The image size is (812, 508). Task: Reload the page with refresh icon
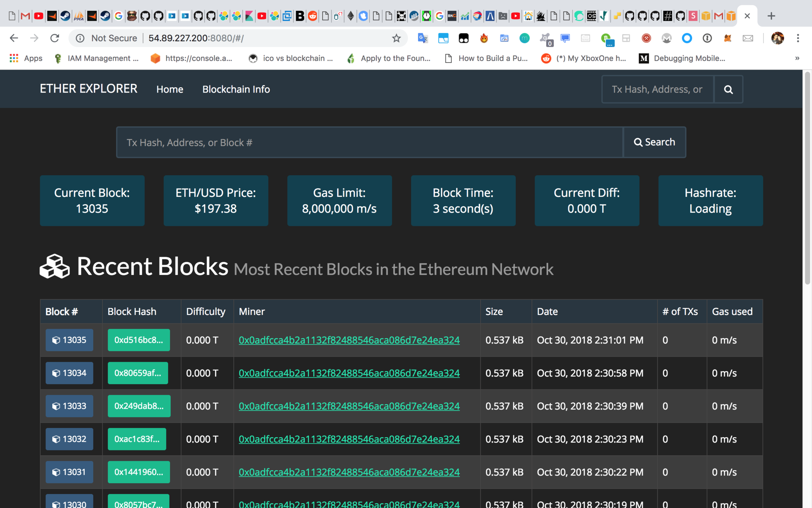[x=55, y=38]
